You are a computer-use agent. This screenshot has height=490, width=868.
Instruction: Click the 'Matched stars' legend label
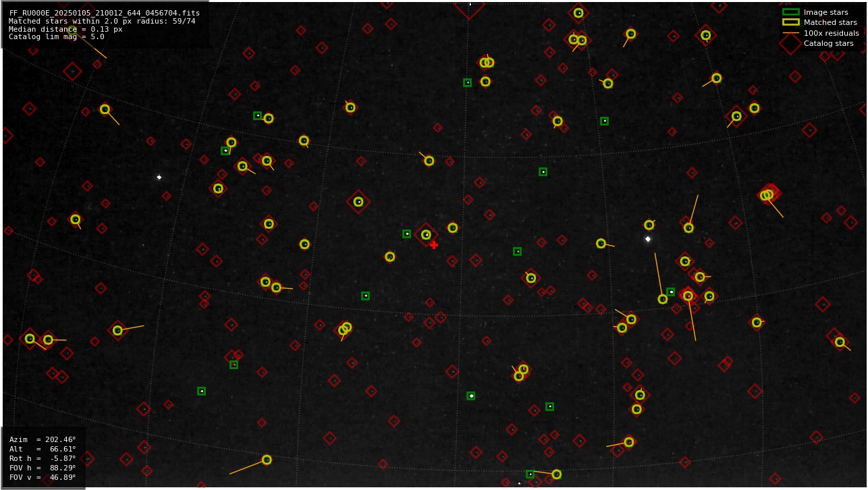pos(830,22)
